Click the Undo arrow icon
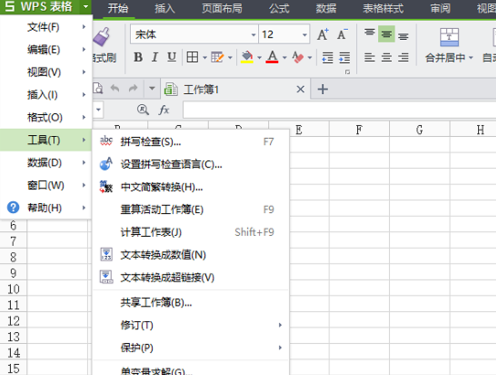496x375 pixels. click(x=115, y=89)
